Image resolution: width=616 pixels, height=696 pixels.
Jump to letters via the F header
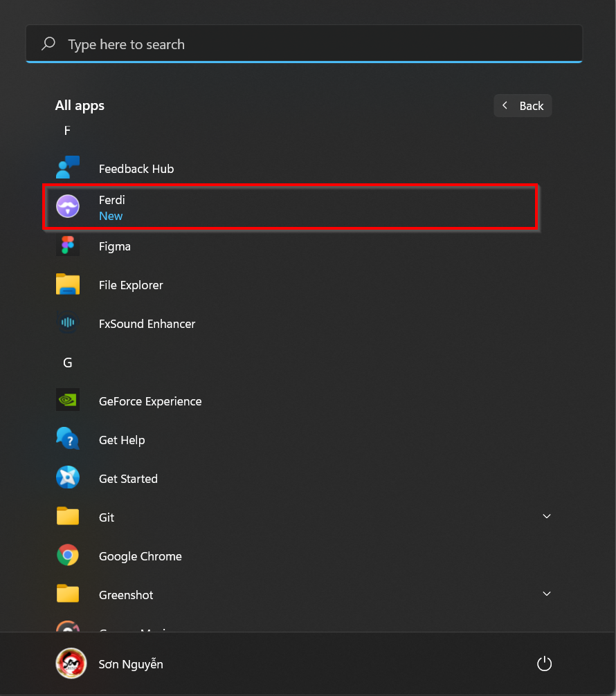67,131
